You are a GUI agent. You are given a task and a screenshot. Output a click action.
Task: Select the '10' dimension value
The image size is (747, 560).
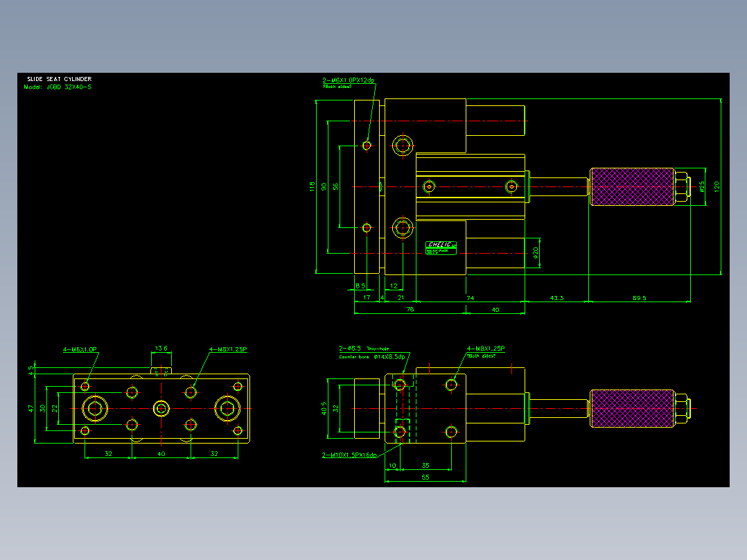coord(392,465)
